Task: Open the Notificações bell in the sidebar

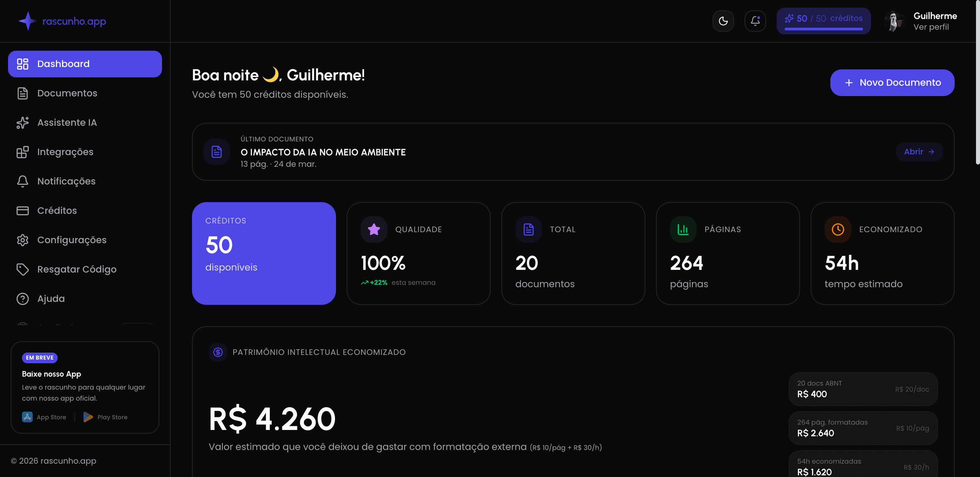Action: [x=22, y=181]
